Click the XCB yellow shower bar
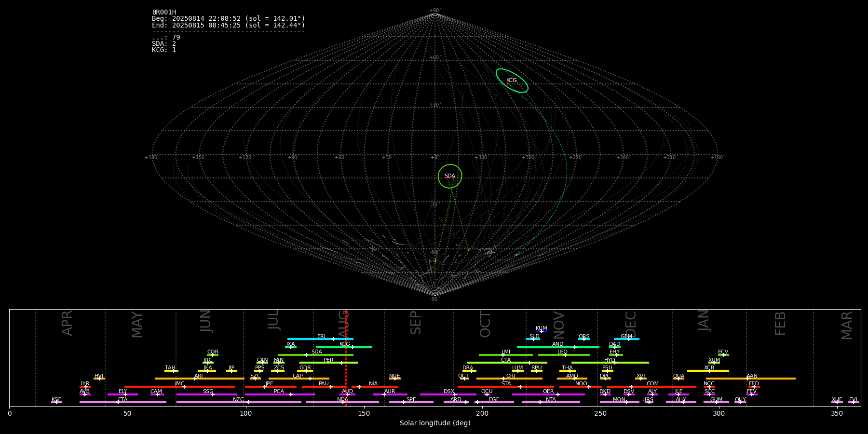This screenshot has width=868, height=434. pos(708,371)
